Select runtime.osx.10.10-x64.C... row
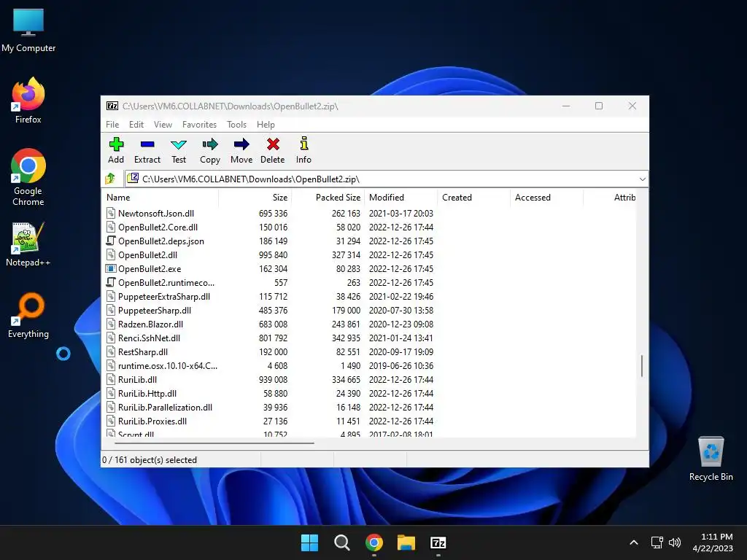This screenshot has height=560, width=747. point(369,366)
